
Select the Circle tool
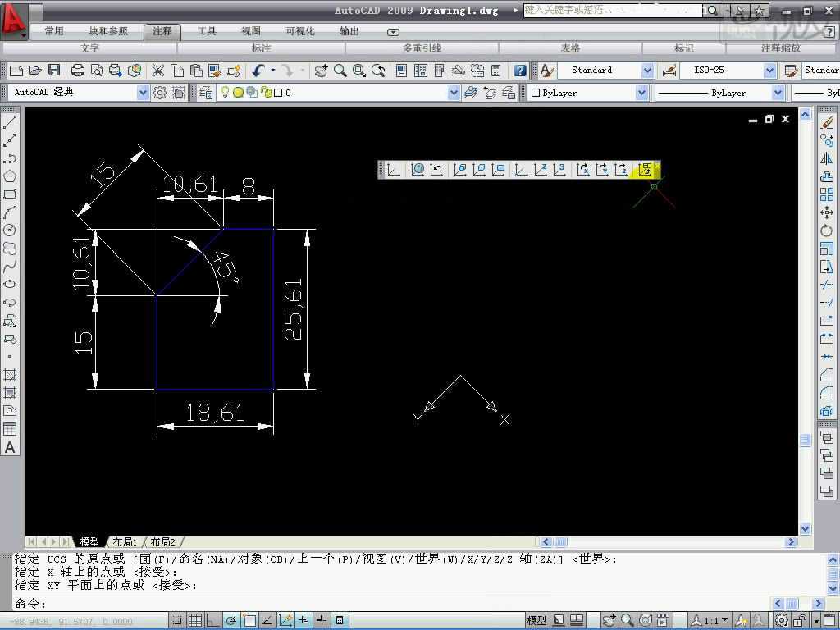coord(10,231)
